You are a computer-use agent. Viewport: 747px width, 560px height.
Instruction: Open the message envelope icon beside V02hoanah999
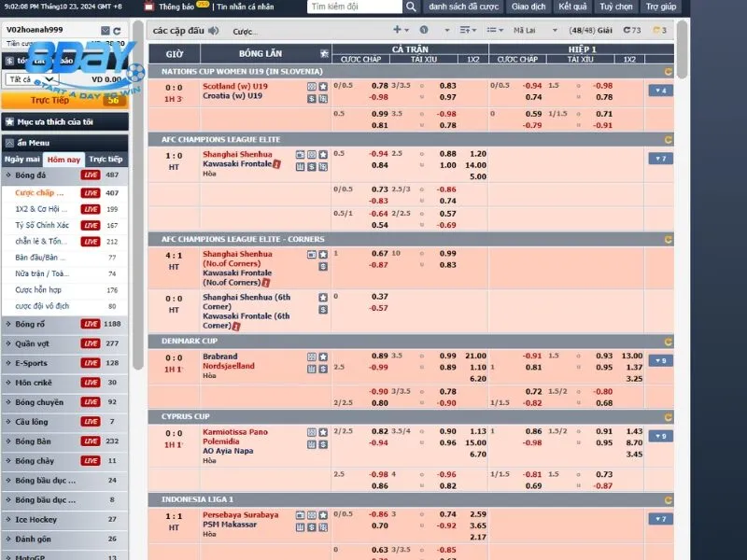(106, 31)
